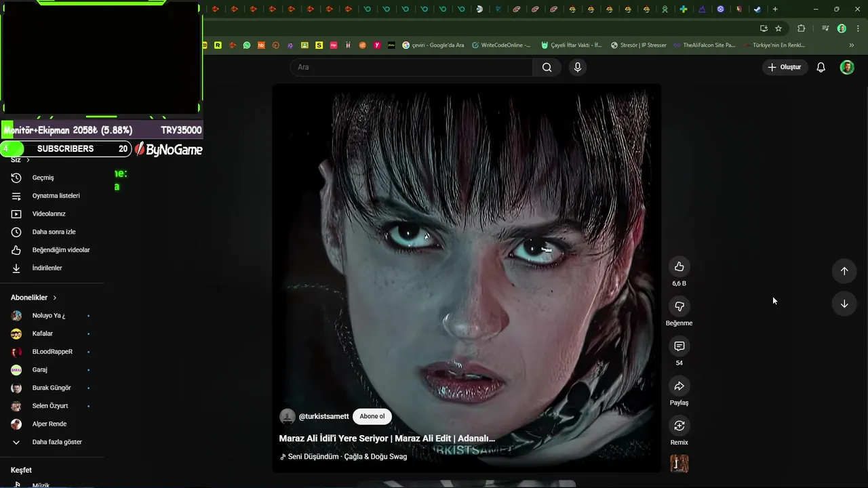868x488 pixels.
Task: Click the 6,6 B like count
Action: coord(679,283)
